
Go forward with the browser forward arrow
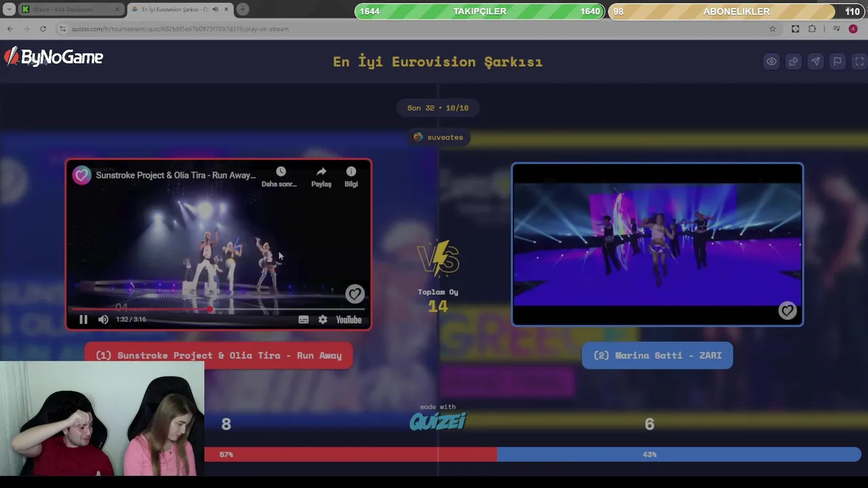tap(26, 28)
